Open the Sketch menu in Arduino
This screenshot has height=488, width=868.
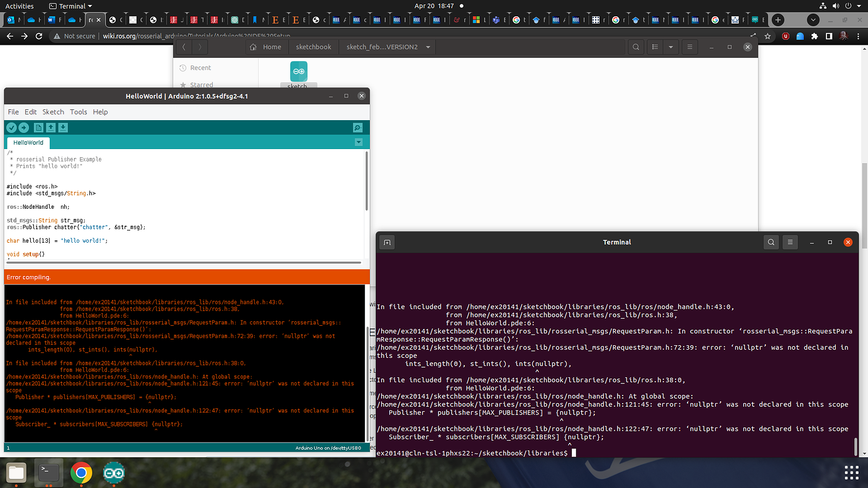point(53,112)
